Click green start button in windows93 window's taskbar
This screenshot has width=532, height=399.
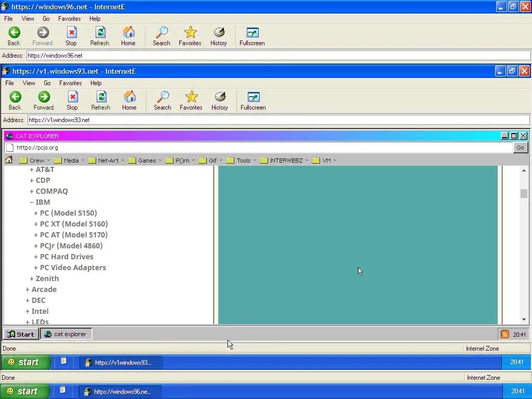[x=25, y=362]
